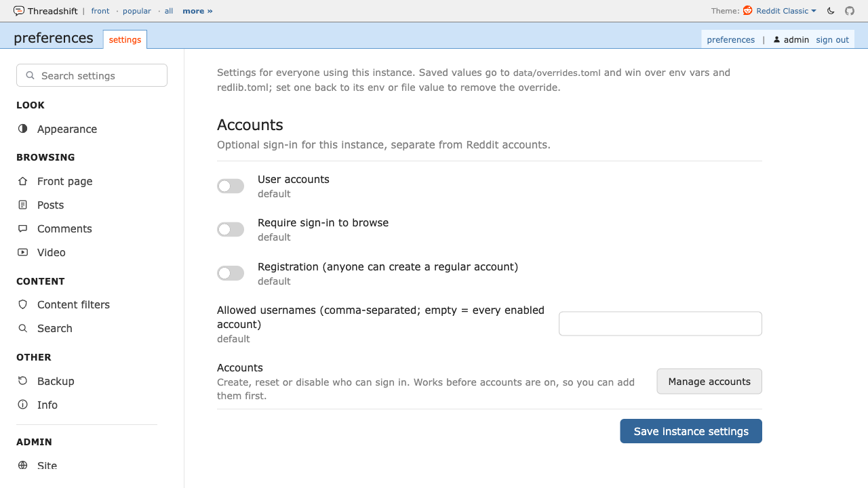Viewport: 868px width, 488px height.
Task: Click the Reddit mascot theme icon
Action: (748, 11)
